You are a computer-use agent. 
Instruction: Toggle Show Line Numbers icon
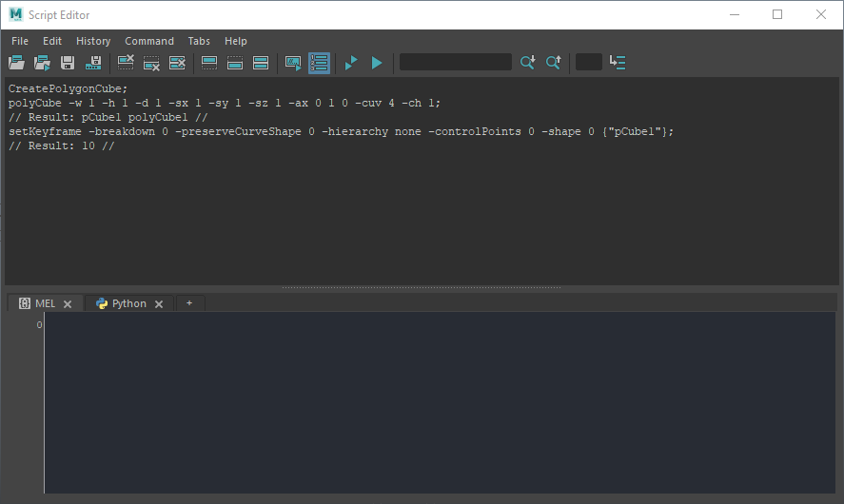click(x=319, y=63)
